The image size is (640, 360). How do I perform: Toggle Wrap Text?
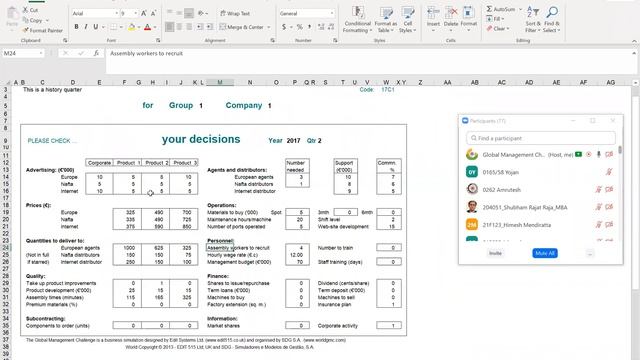pos(235,13)
